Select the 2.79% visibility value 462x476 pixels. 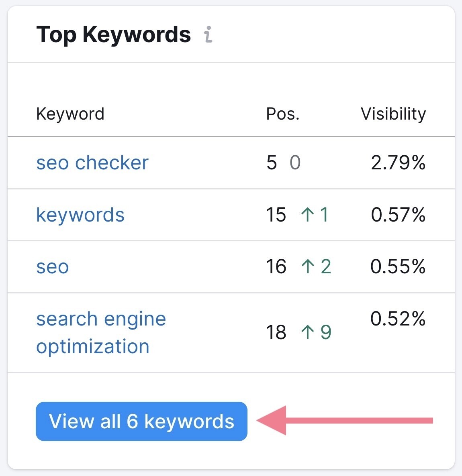[x=398, y=163]
